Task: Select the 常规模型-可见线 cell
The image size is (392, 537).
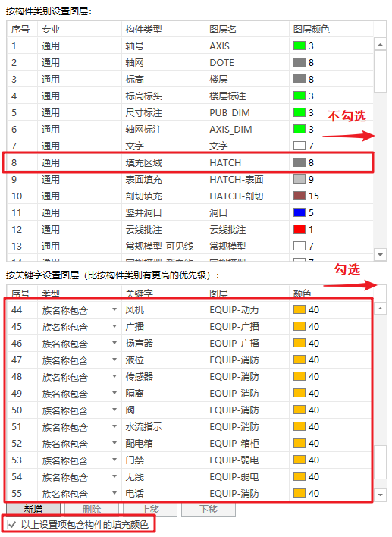Action: coord(163,247)
